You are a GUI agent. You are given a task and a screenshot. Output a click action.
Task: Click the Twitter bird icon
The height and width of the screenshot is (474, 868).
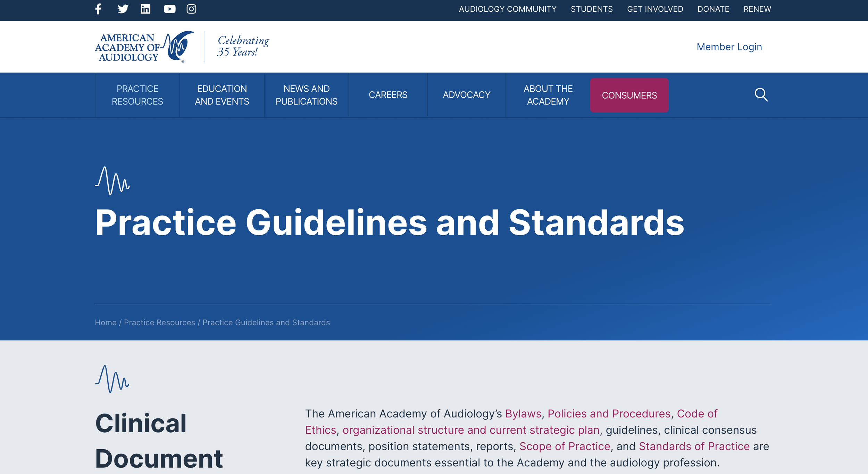tap(123, 9)
